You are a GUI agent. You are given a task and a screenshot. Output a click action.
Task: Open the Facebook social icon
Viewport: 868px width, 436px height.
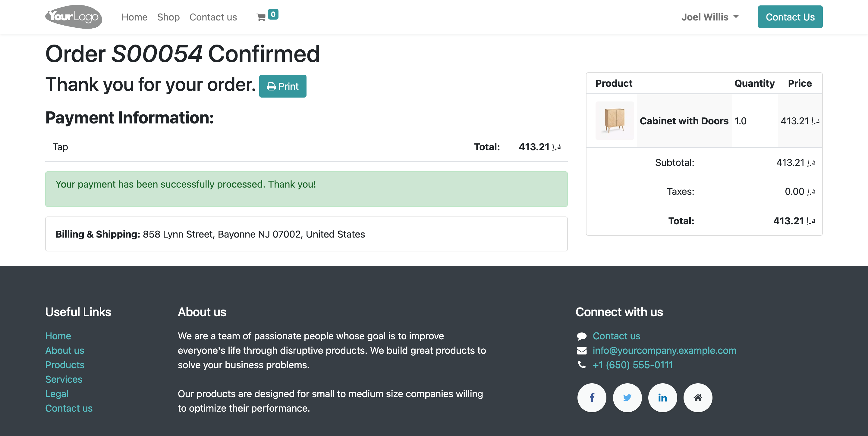pyautogui.click(x=592, y=398)
